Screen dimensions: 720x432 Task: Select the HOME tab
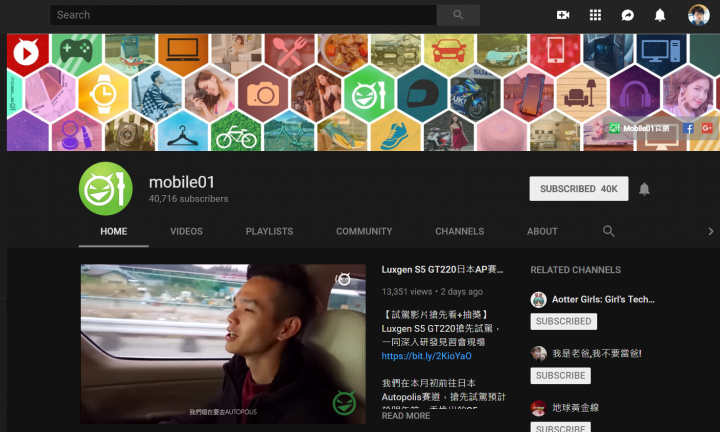(113, 231)
